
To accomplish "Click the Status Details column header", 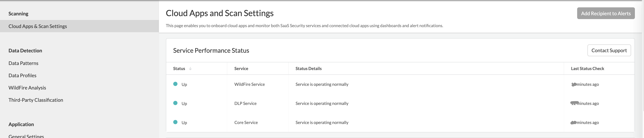I will point(308,68).
